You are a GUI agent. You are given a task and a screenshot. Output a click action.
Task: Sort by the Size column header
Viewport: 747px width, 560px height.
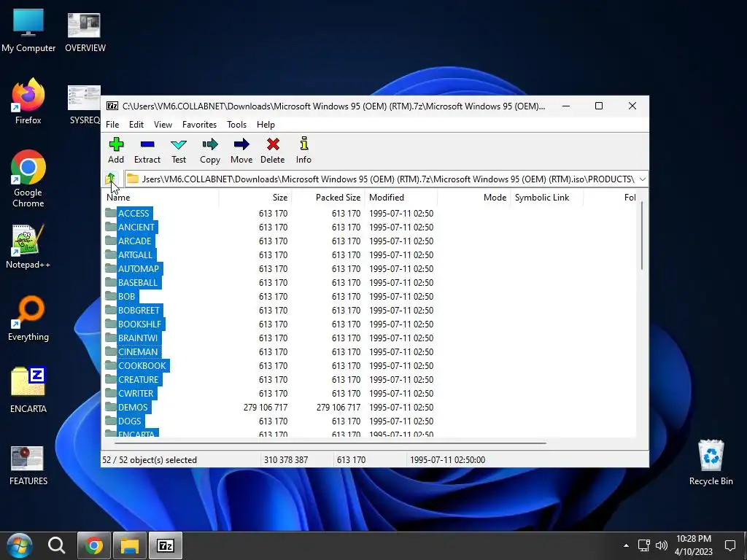(x=255, y=197)
